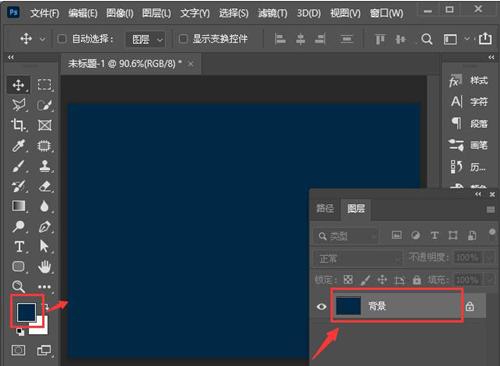Expand the right panel dock arrows

pyautogui.click(x=491, y=57)
